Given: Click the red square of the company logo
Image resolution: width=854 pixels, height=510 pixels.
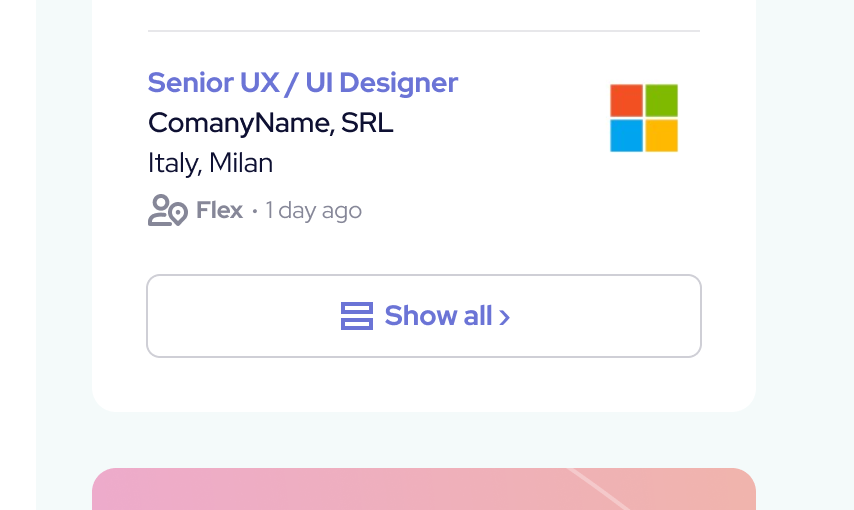Looking at the screenshot, I should tap(626, 100).
